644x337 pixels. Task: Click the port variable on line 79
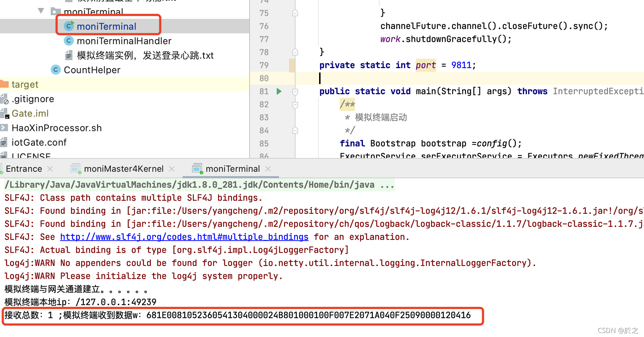pyautogui.click(x=426, y=65)
